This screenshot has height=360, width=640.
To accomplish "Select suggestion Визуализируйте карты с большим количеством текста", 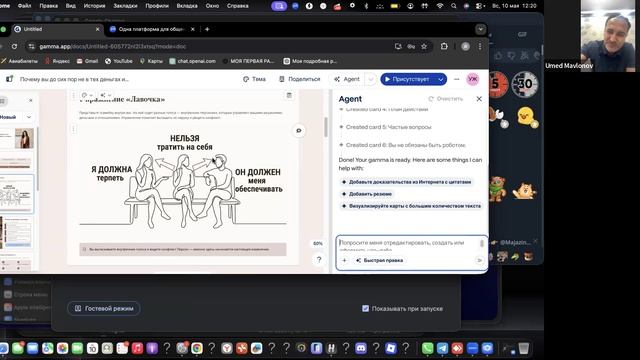I will point(411,206).
